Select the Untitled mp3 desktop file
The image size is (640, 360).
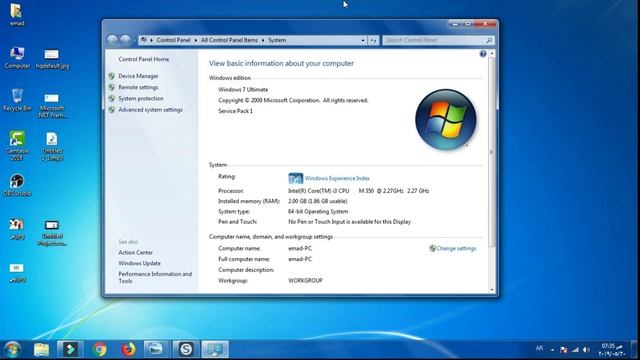tap(52, 146)
